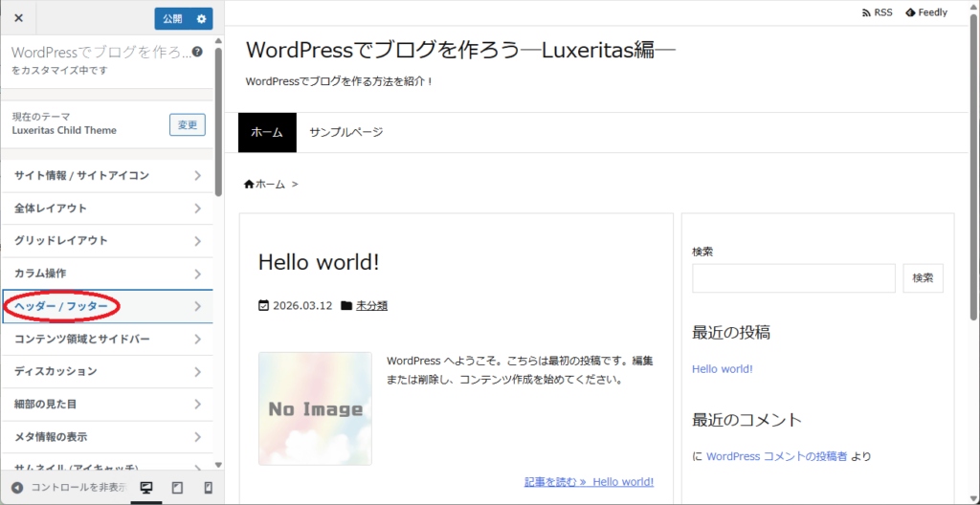
Task: Expand chevron on ディスカッション row
Action: 197,372
